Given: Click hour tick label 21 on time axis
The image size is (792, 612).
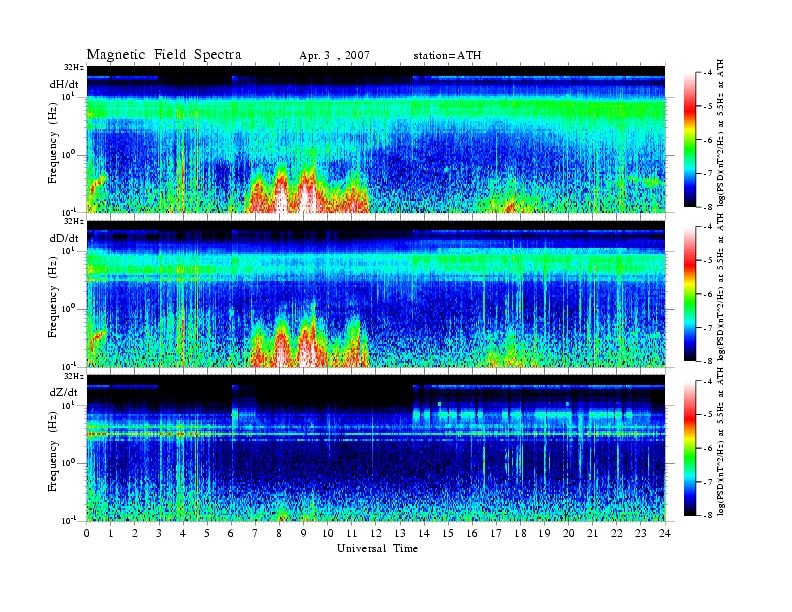Looking at the screenshot, I should [592, 533].
